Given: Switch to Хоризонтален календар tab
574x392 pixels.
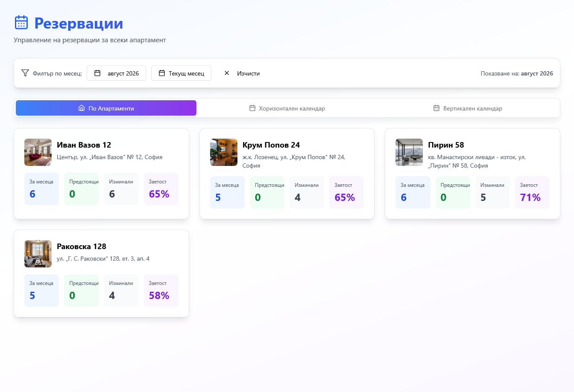Looking at the screenshot, I should point(287,108).
